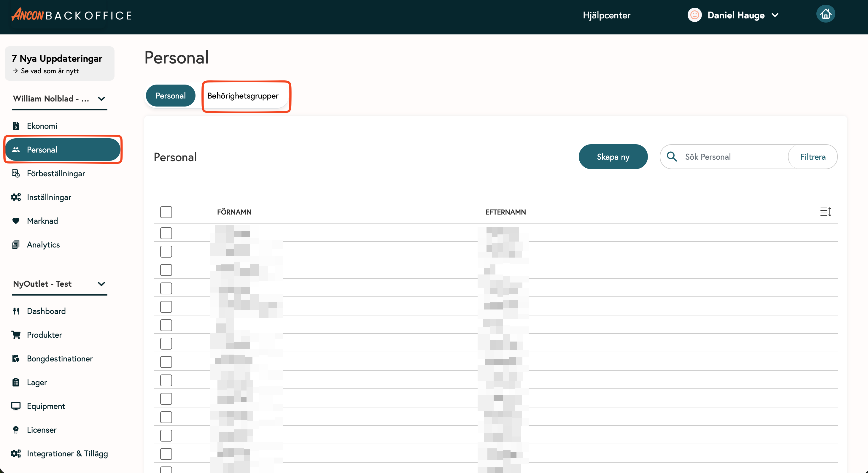Open Integrationer & Tillägg in the sidebar
This screenshot has height=473, width=868.
click(67, 453)
